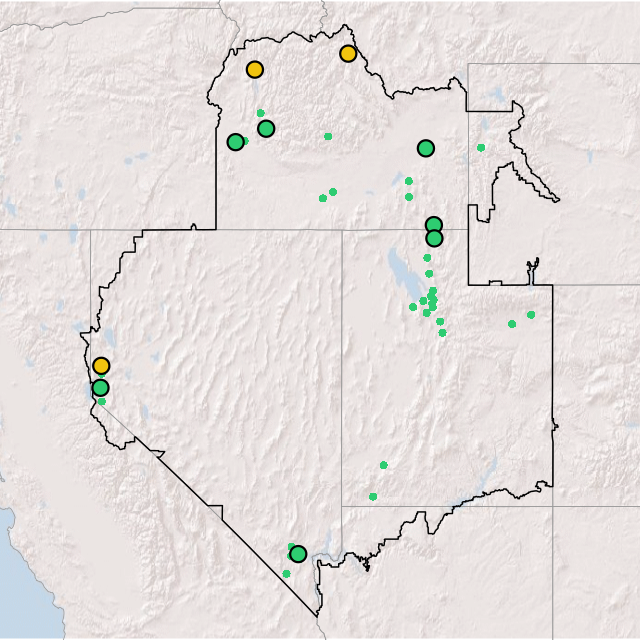Click the small green dot in the narrow northeastern extension

point(481,147)
